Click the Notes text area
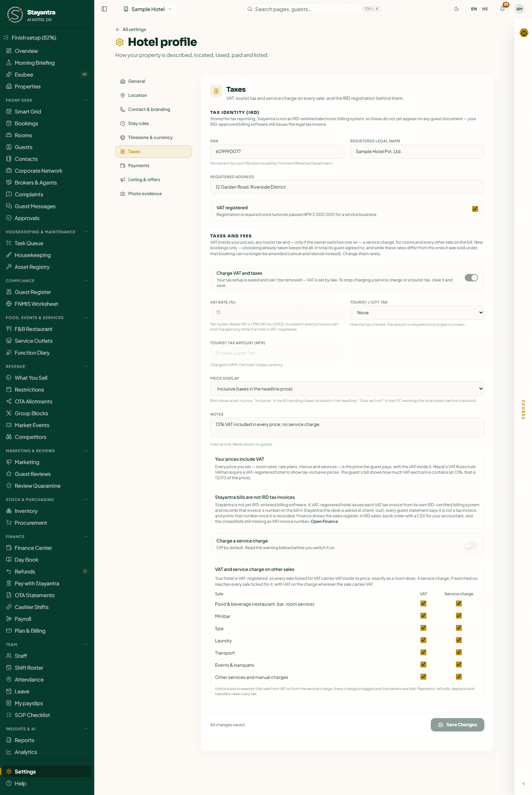532x795 pixels. point(347,427)
